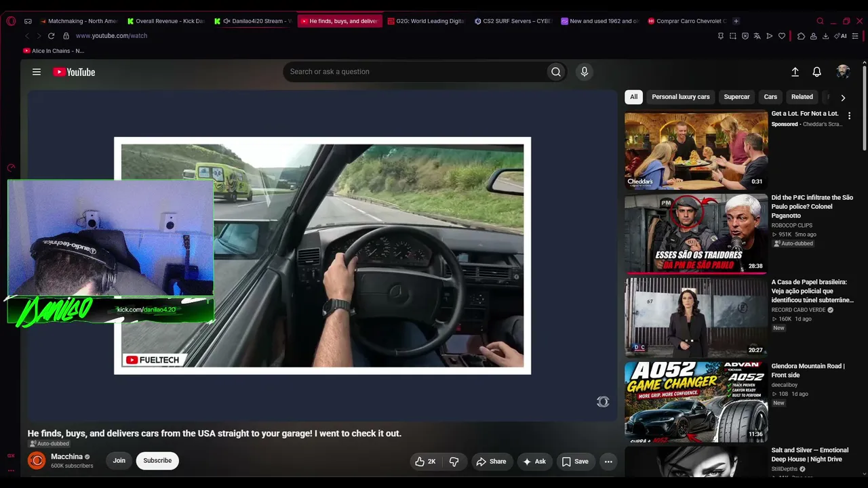Switch to the Danilao4i20 Stream tab
Screen dimensions: 868x488
pyautogui.click(x=254, y=21)
